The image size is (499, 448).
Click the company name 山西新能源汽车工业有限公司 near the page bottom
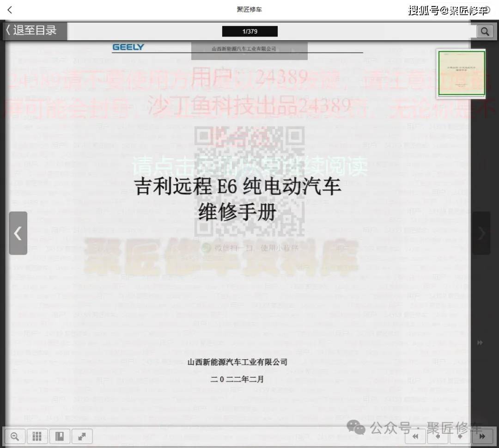click(237, 362)
